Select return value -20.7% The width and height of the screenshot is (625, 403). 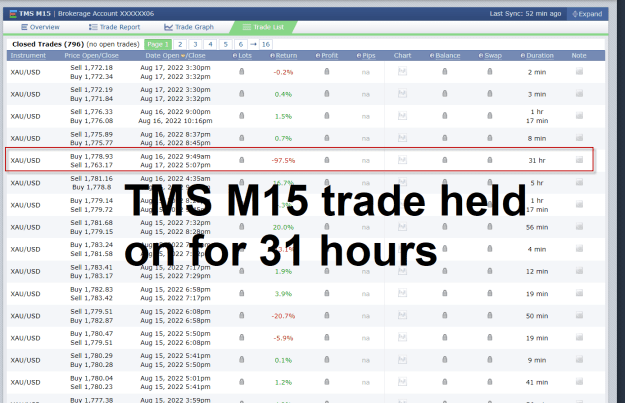point(283,316)
